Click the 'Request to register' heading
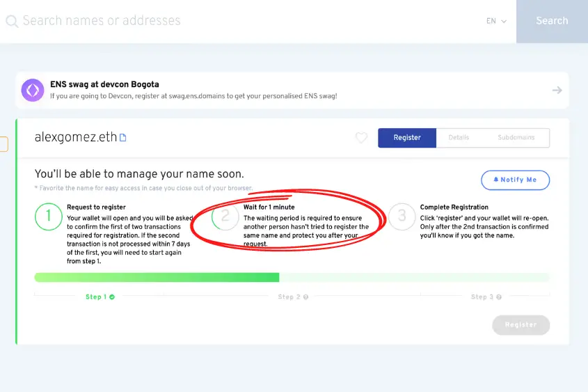Screen dimensions: 588x392 tap(96, 207)
